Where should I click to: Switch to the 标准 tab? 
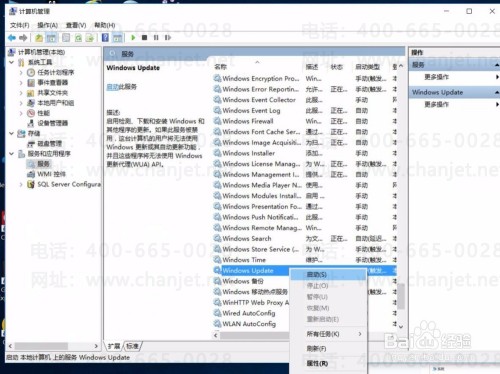[133, 346]
